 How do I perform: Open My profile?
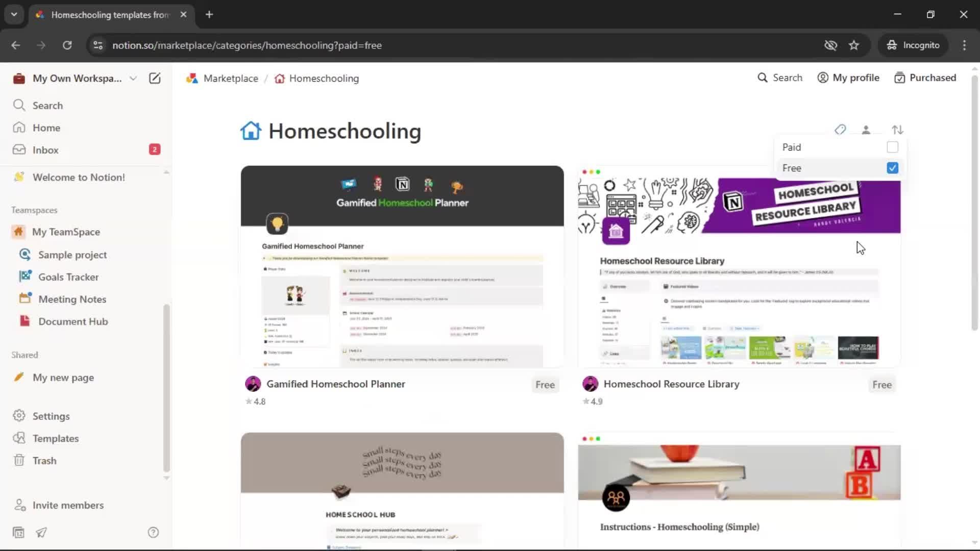point(848,78)
